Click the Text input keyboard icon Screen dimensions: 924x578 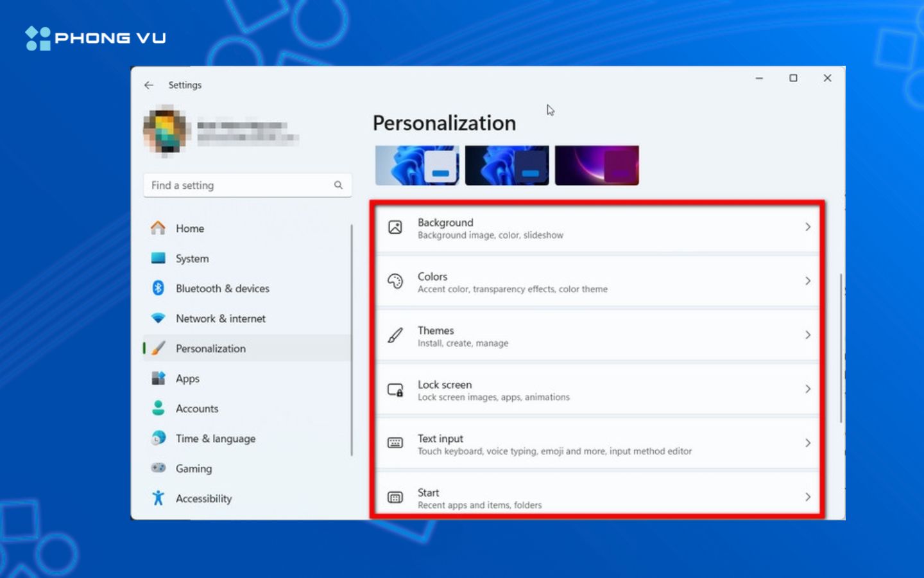395,444
